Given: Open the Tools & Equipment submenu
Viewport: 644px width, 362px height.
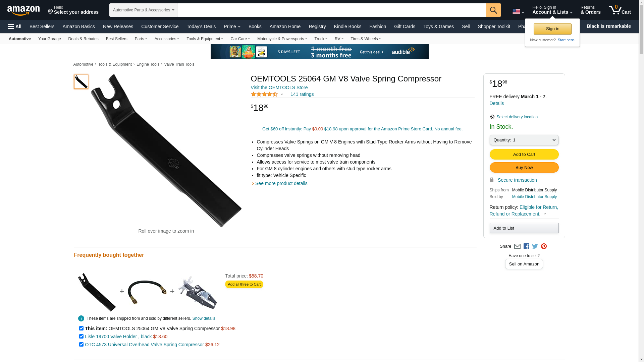Looking at the screenshot, I should click(205, 39).
